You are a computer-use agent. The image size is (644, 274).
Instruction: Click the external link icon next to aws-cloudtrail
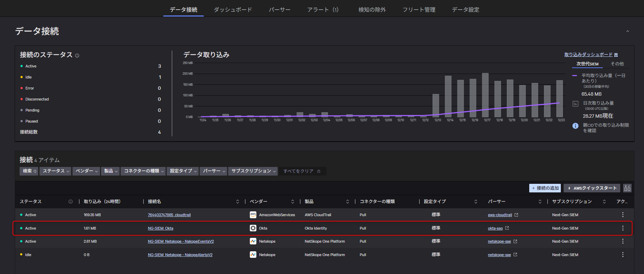click(x=516, y=215)
